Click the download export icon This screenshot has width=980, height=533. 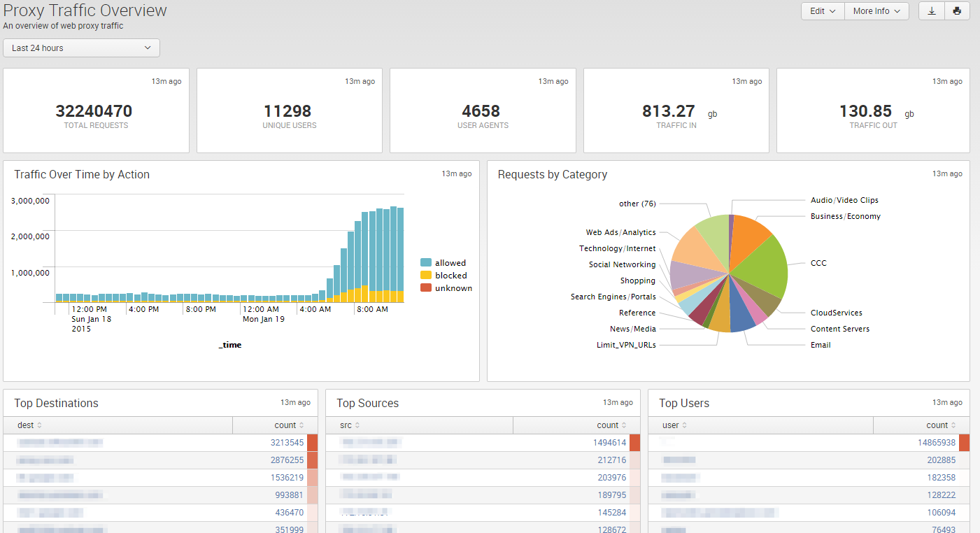coord(931,11)
